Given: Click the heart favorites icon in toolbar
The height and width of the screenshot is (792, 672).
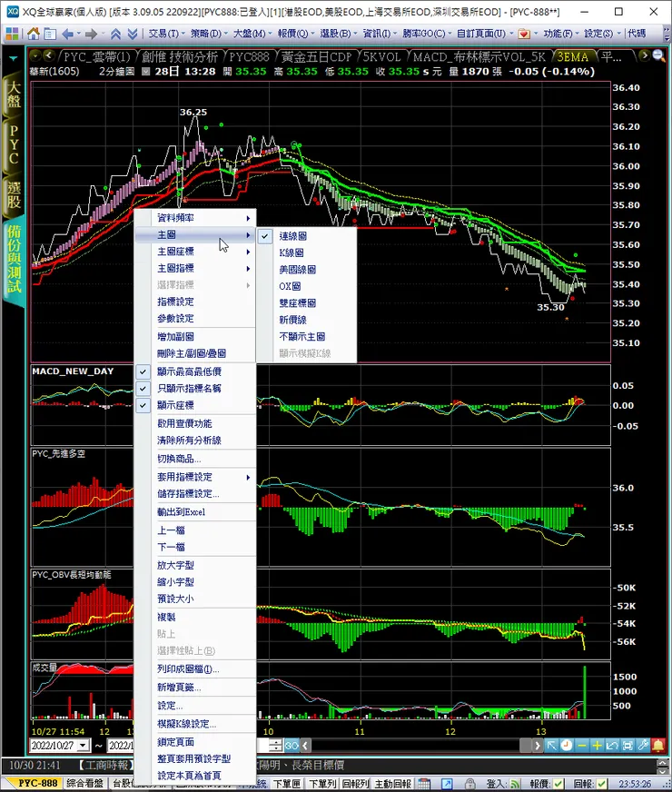Looking at the screenshot, I should click(524, 34).
